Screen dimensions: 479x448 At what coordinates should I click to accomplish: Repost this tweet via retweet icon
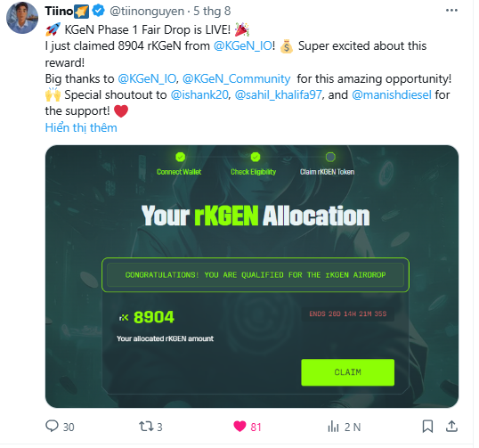[x=146, y=427]
